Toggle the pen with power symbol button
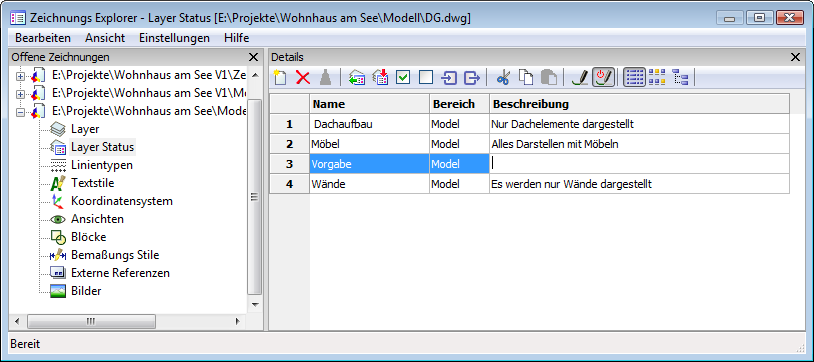The width and height of the screenshot is (814, 362). pyautogui.click(x=604, y=78)
